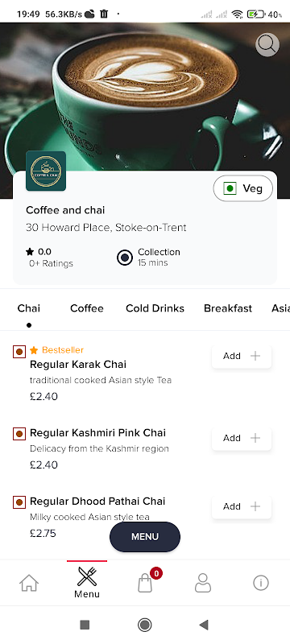The image size is (290, 644).
Task: Open the Breakfast category tab
Action: click(x=228, y=308)
